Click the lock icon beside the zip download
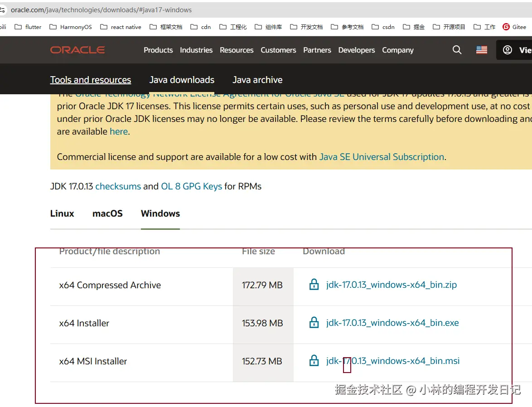 click(314, 284)
